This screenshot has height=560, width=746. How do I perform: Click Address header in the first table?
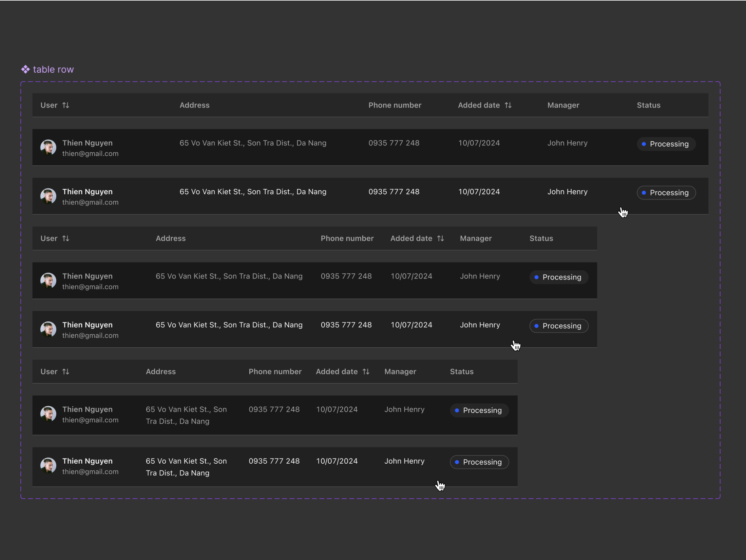194,105
